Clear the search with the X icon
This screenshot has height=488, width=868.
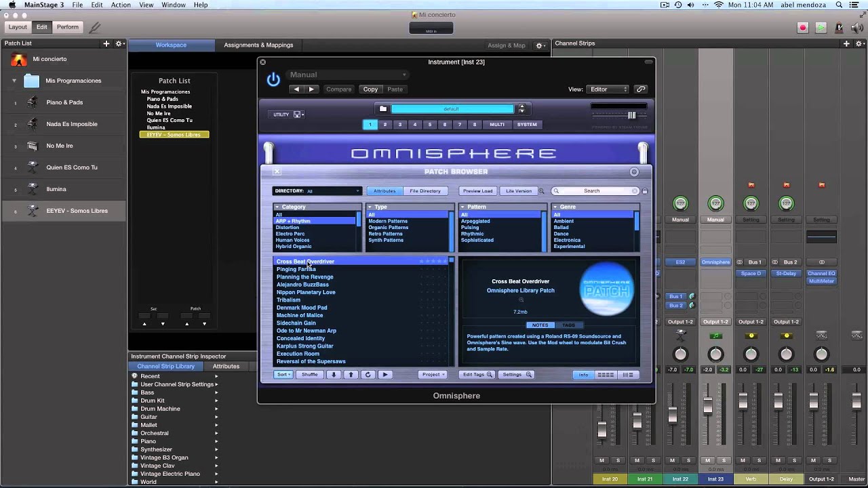click(635, 191)
